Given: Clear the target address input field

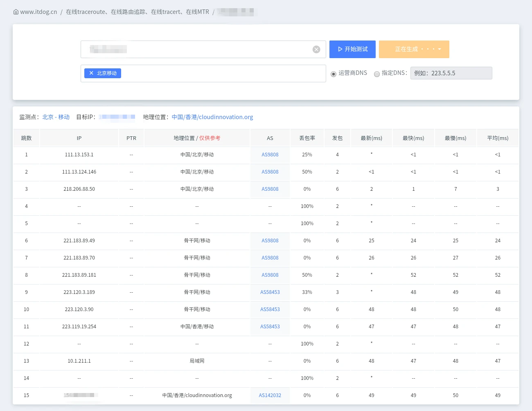Looking at the screenshot, I should pyautogui.click(x=316, y=50).
